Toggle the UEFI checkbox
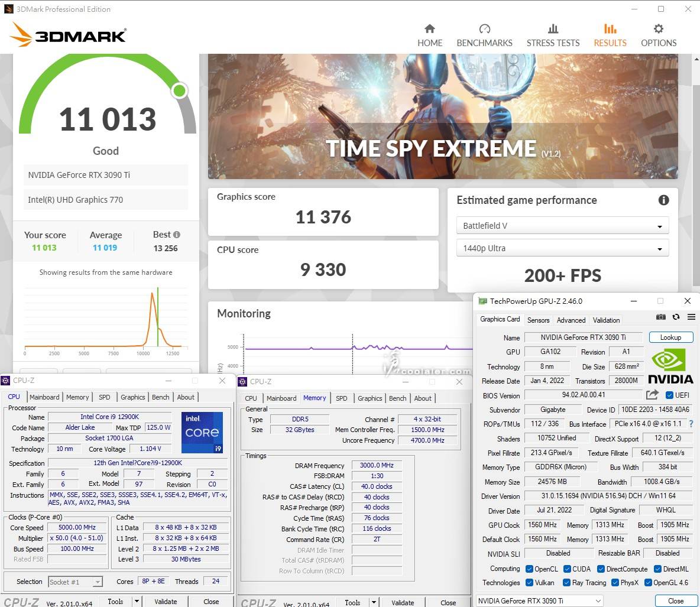 pos(669,395)
